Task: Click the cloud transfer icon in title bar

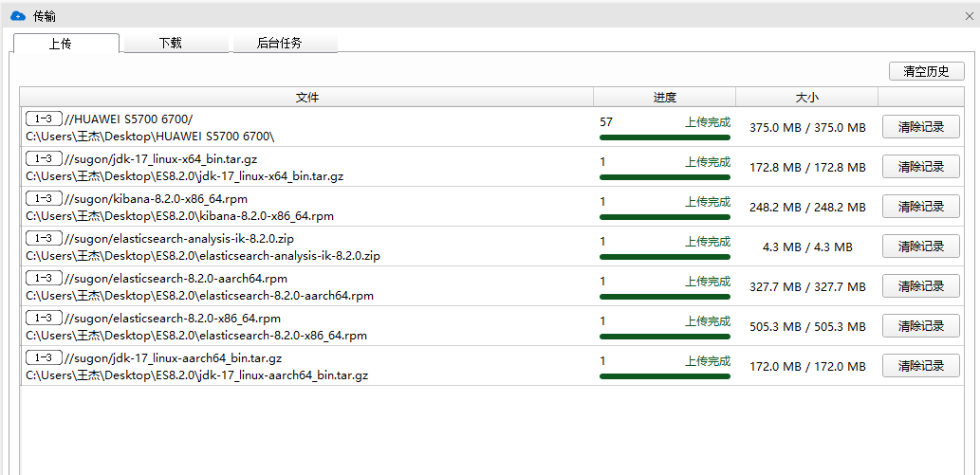Action: tap(17, 16)
